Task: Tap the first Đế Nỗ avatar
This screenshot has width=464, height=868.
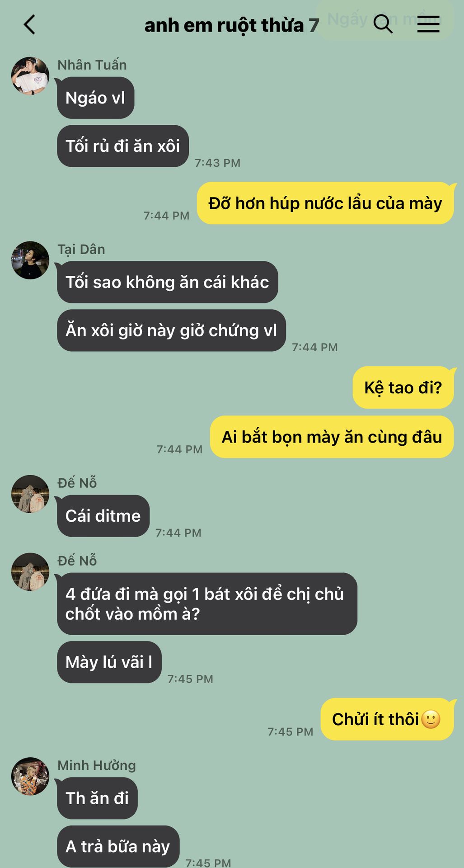Action: (x=30, y=494)
